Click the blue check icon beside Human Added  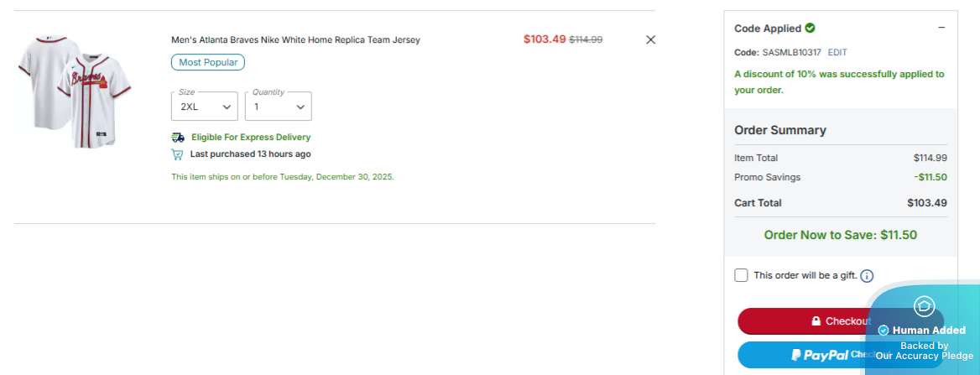pyautogui.click(x=884, y=331)
